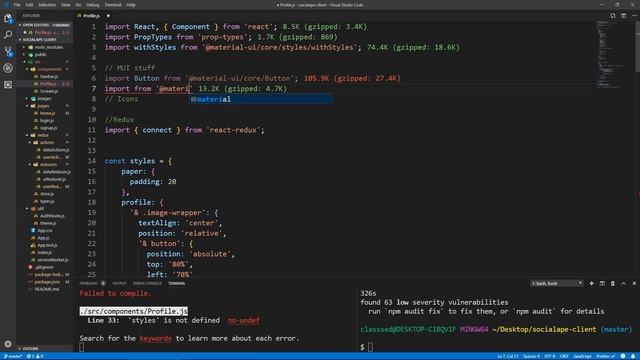Open package.json in the explorer
The width and height of the screenshot is (640, 360).
coord(47,282)
